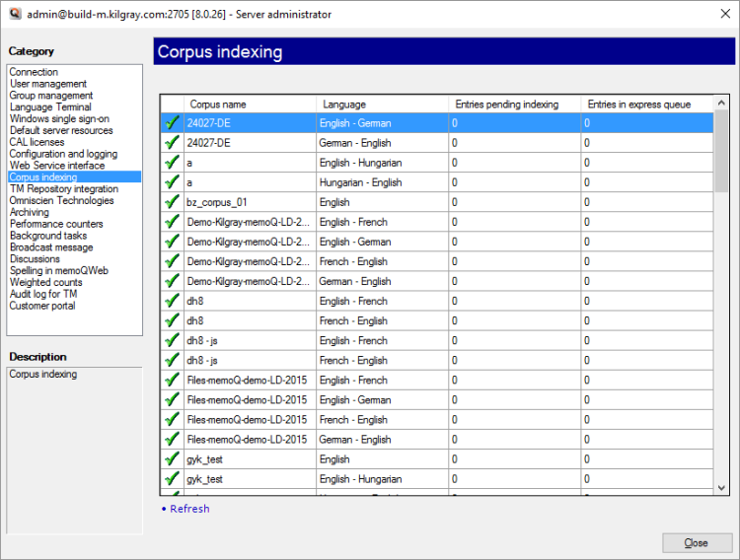Open Omniscien Technologies settings

[x=61, y=200]
